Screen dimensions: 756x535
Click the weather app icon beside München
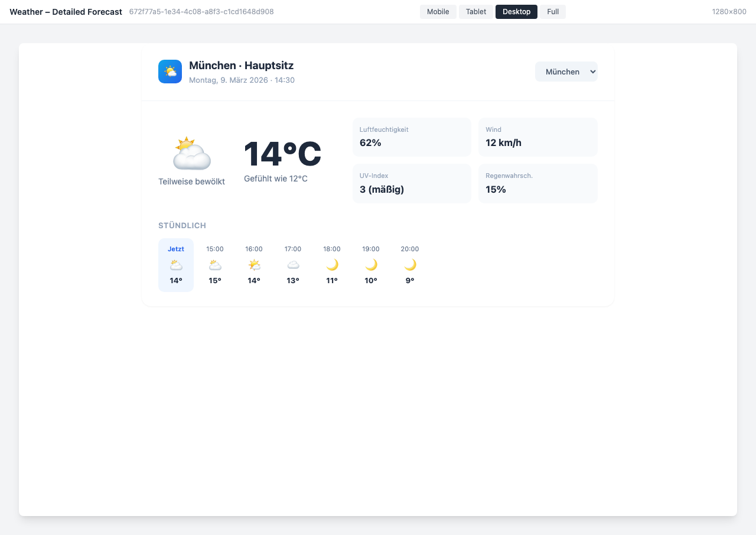pos(170,71)
